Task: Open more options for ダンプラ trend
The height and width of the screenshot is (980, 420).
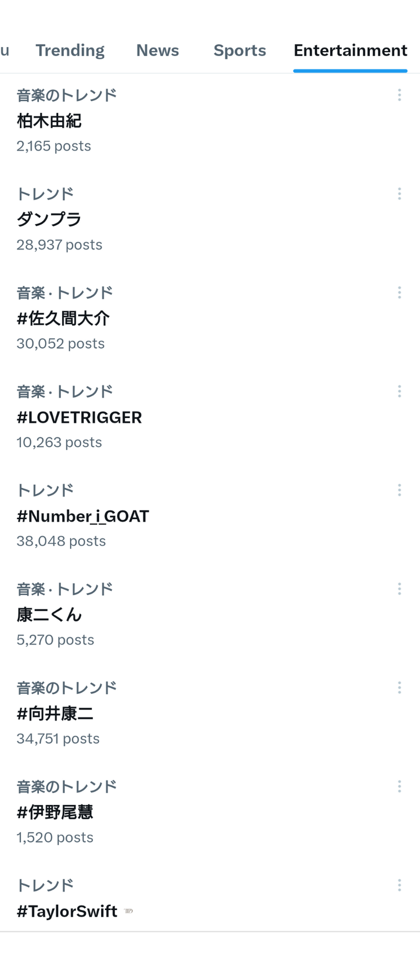Action: point(399,193)
